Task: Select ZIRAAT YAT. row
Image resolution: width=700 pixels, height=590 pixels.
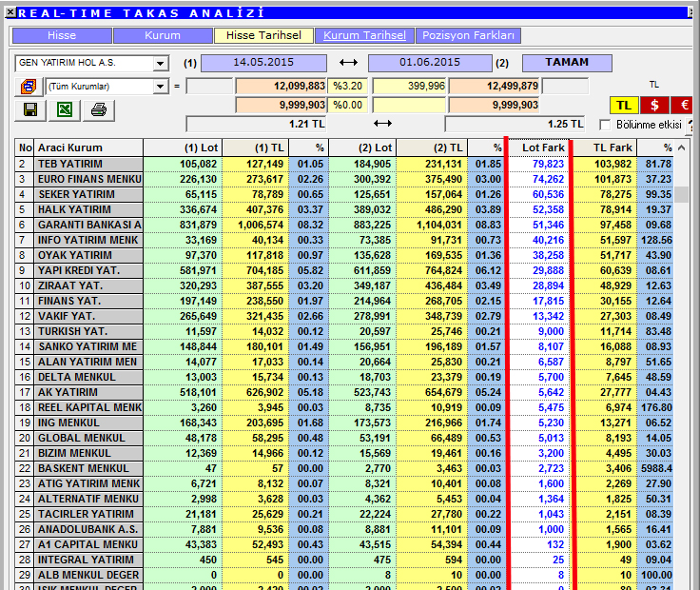Action: pyautogui.click(x=343, y=285)
